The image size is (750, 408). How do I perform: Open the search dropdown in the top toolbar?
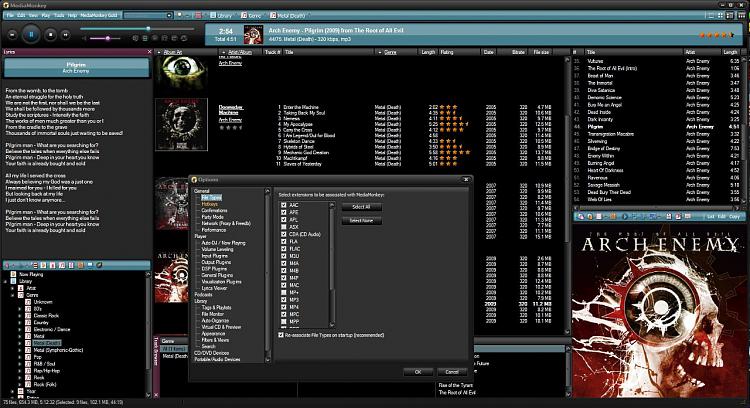click(x=169, y=15)
